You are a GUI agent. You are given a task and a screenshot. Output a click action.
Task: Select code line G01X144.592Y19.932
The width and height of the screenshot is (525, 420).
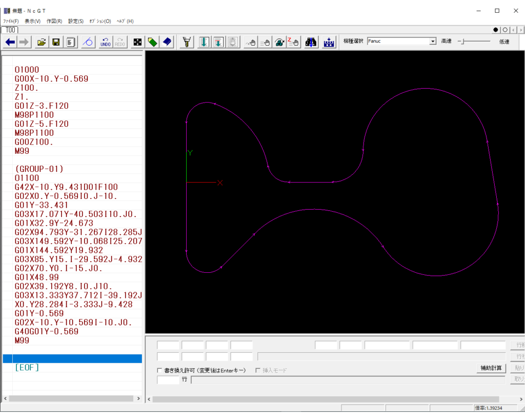click(58, 251)
